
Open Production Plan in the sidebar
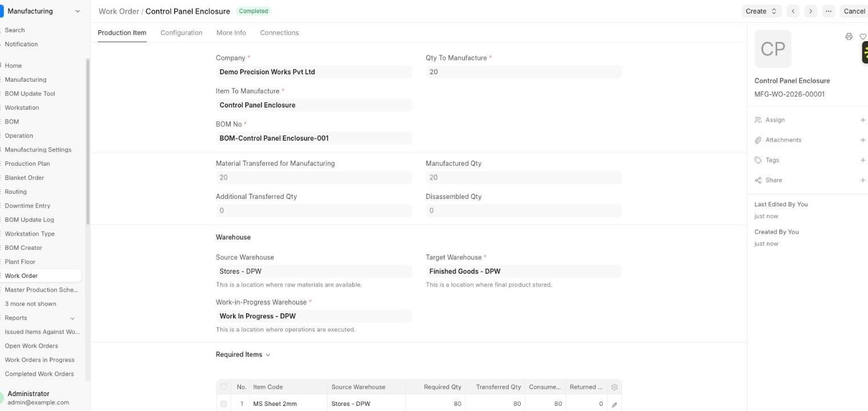(27, 163)
